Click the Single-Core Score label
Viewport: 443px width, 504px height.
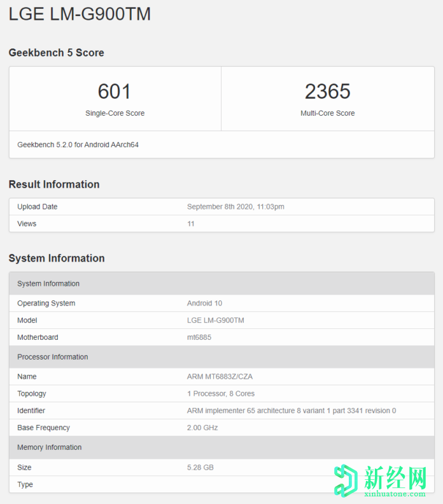tap(115, 113)
